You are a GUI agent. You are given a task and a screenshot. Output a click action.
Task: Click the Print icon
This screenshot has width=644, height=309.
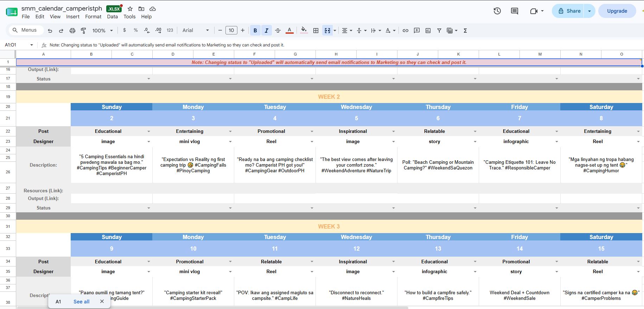(72, 31)
